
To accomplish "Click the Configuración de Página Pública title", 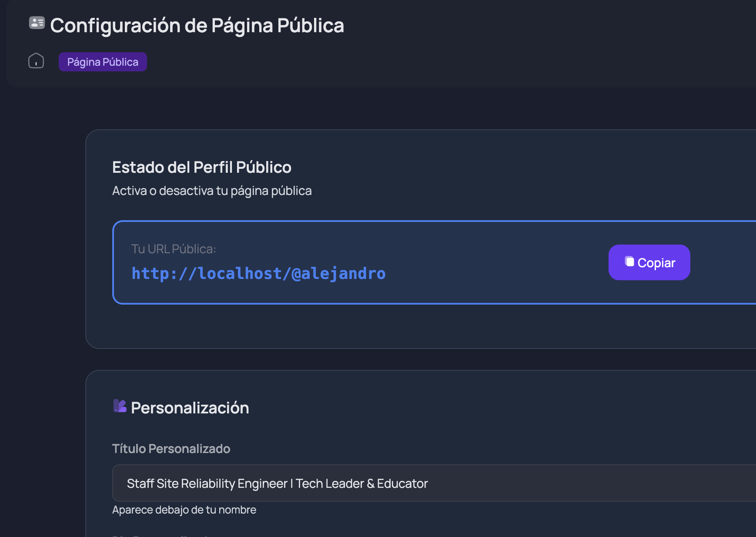I will pos(197,25).
